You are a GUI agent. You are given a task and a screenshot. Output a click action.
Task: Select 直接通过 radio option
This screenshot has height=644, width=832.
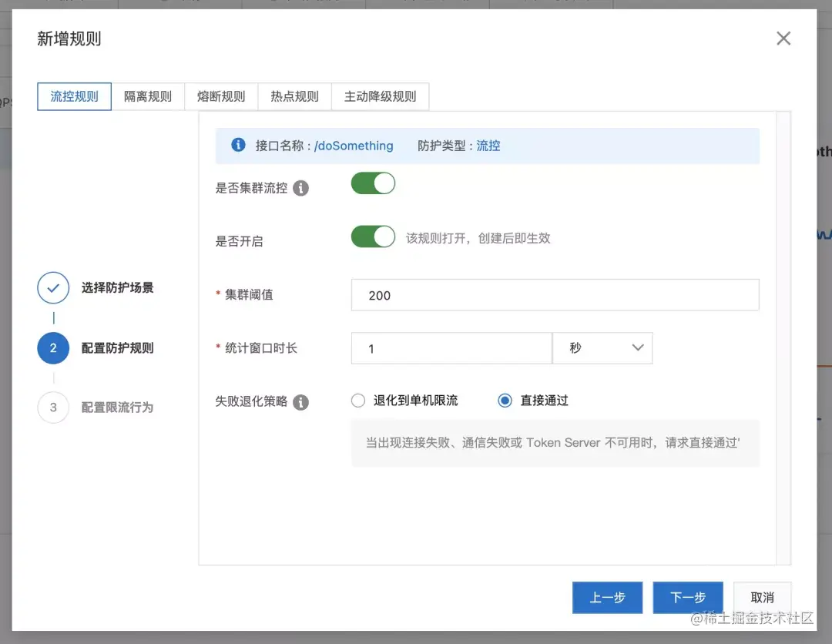pos(505,401)
